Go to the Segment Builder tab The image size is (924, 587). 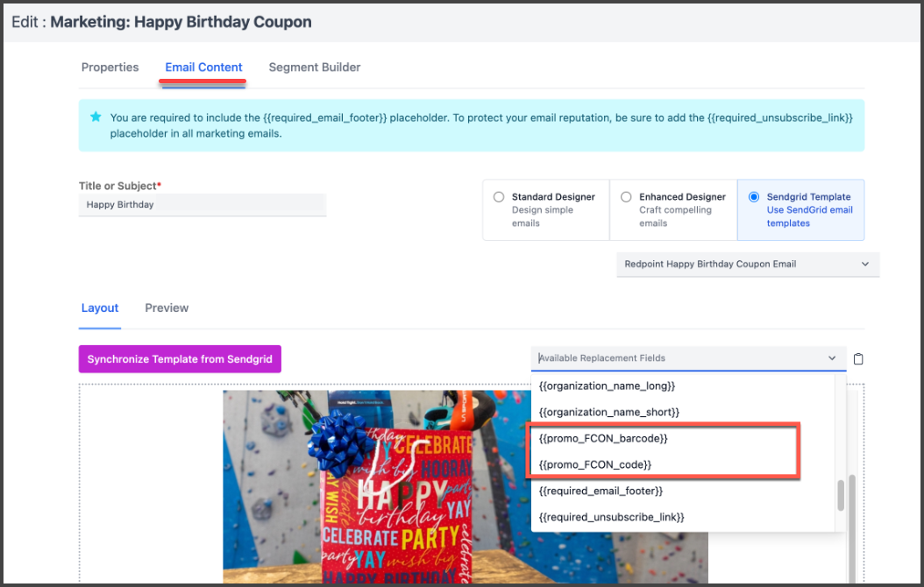(314, 67)
